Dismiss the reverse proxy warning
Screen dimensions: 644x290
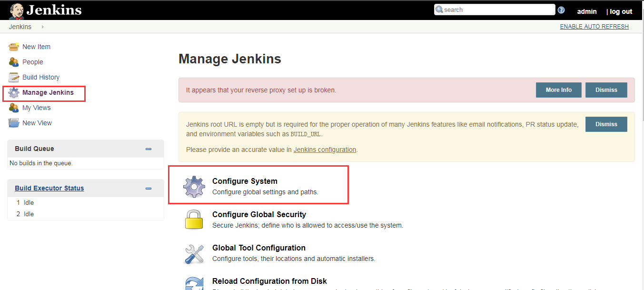tap(606, 90)
